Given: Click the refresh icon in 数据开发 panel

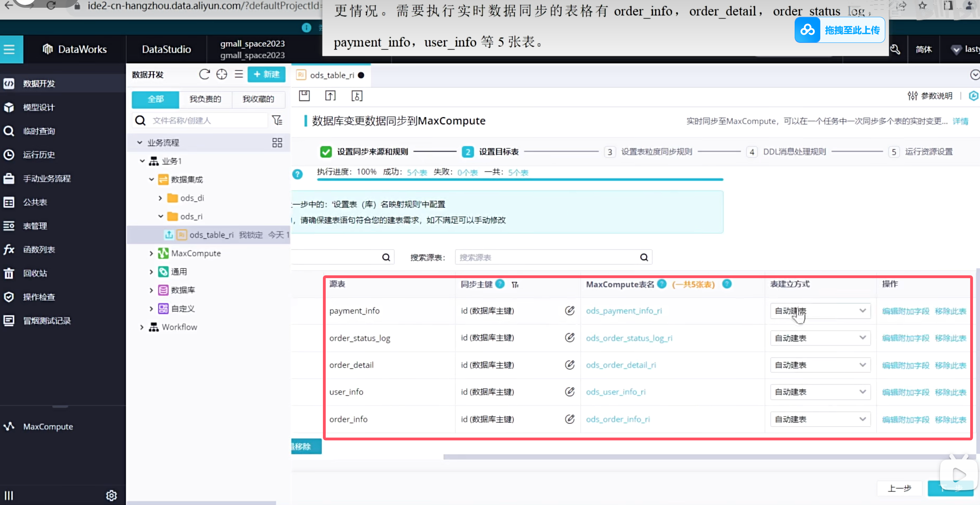Looking at the screenshot, I should (x=204, y=74).
